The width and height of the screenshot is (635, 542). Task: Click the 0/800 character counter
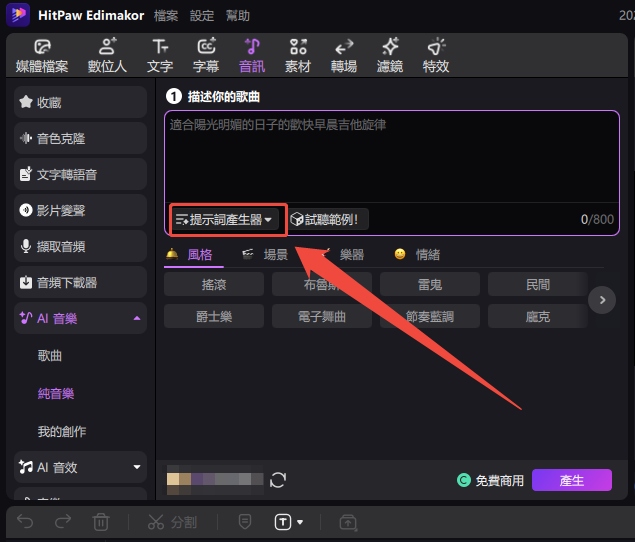point(597,220)
